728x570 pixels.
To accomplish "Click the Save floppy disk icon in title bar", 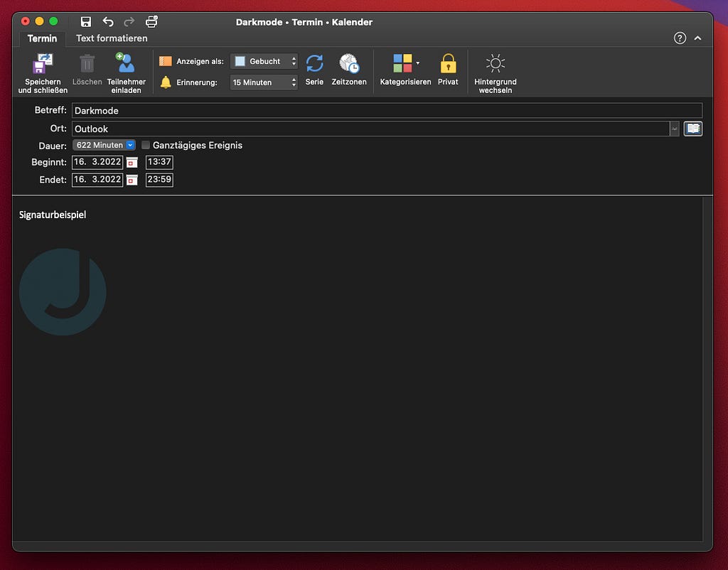I will coord(86,22).
